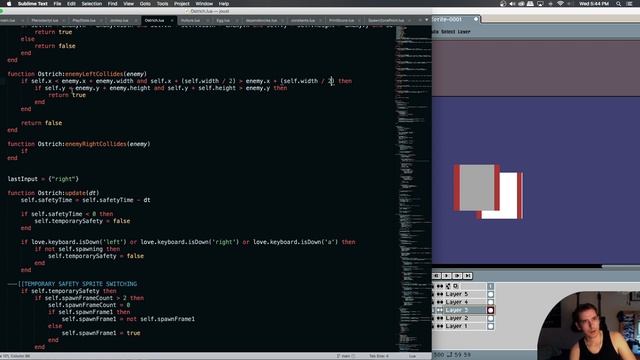Open the Window menu

(x=204, y=4)
